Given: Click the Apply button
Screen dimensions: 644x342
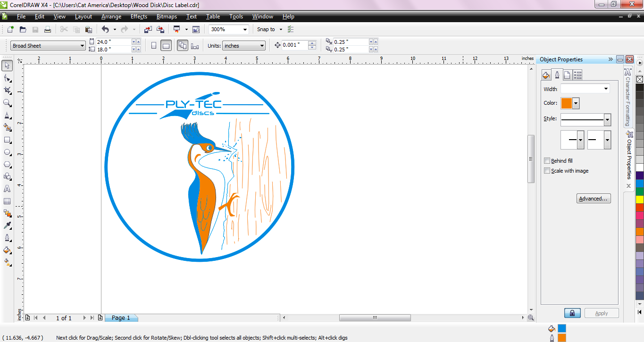Looking at the screenshot, I should click(602, 313).
